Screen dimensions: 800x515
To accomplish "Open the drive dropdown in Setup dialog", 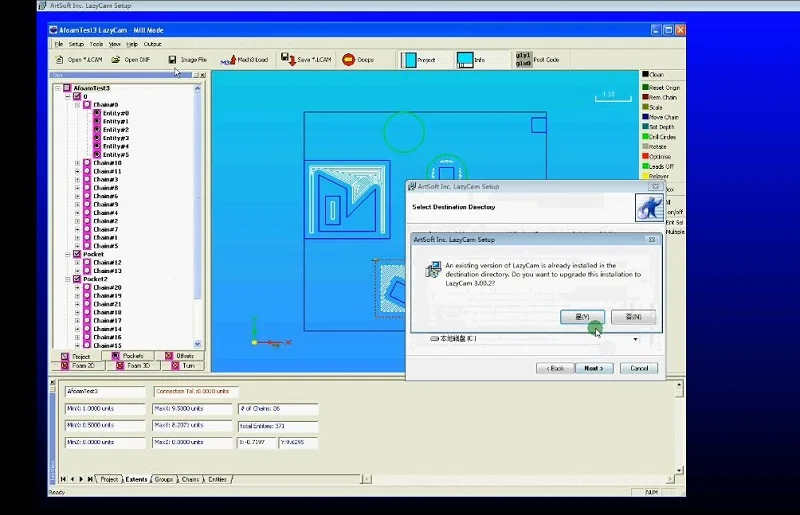I will click(635, 339).
